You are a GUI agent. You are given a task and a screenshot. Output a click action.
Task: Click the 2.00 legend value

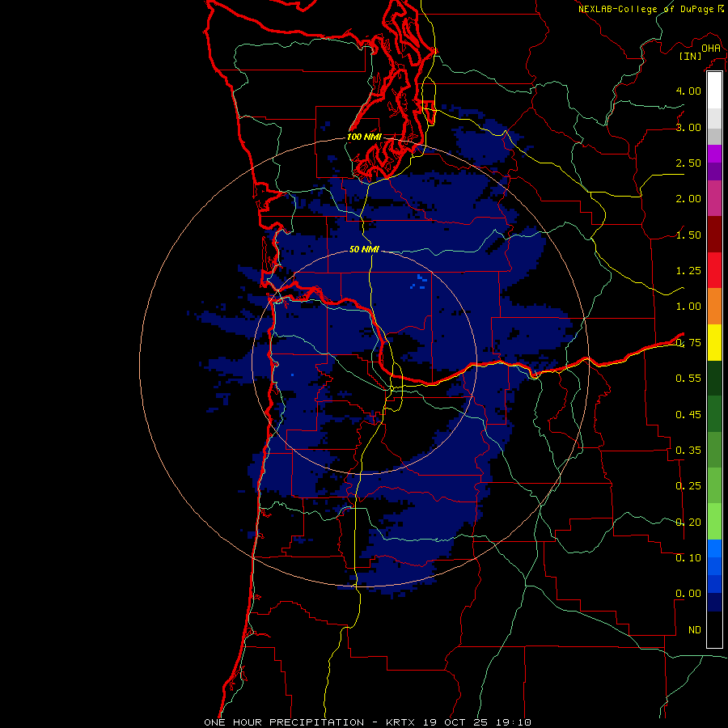coord(688,199)
